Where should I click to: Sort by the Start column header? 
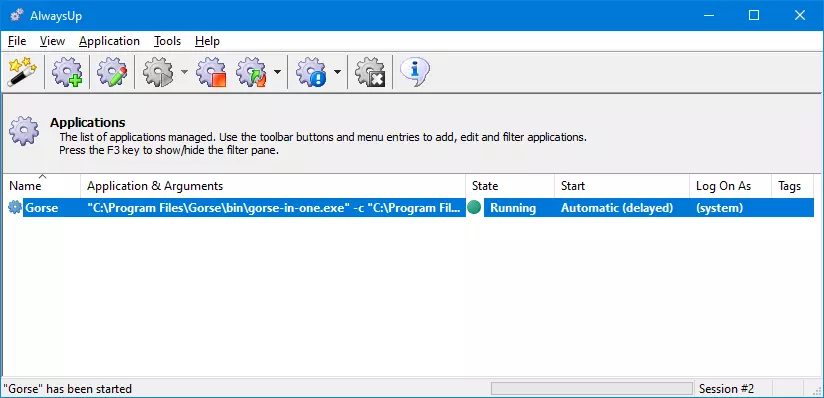pos(622,186)
